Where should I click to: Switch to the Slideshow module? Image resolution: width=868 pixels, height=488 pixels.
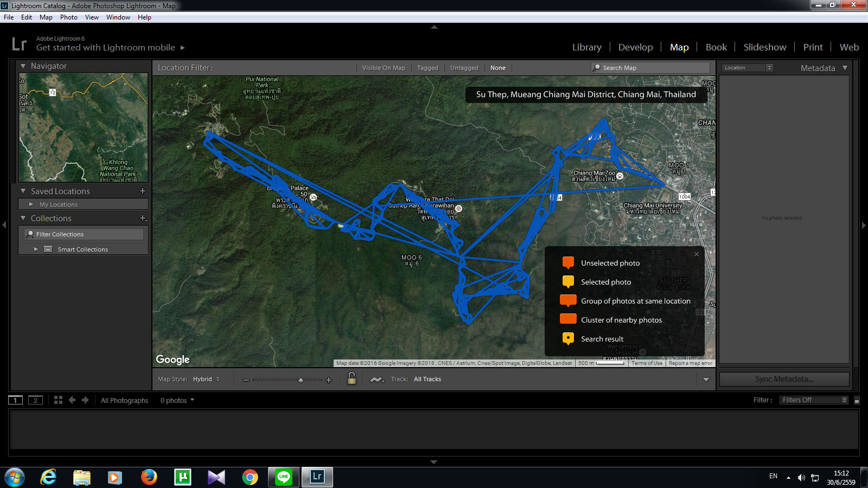pyautogui.click(x=765, y=47)
